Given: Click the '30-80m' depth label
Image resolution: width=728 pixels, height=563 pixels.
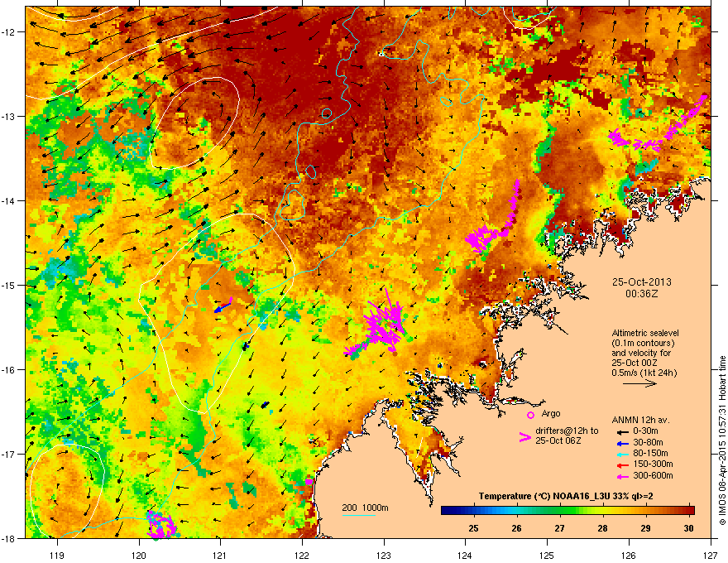Looking at the screenshot, I should pyautogui.click(x=648, y=442).
